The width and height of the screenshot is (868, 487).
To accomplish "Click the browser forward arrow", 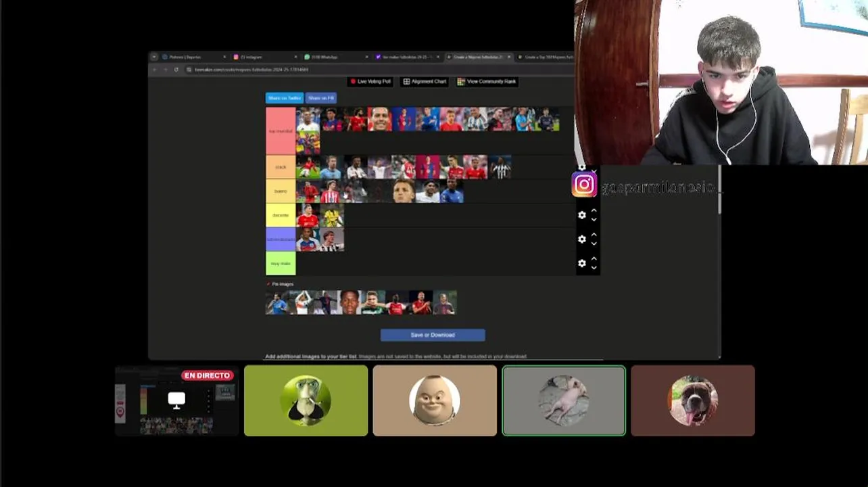I will [164, 70].
